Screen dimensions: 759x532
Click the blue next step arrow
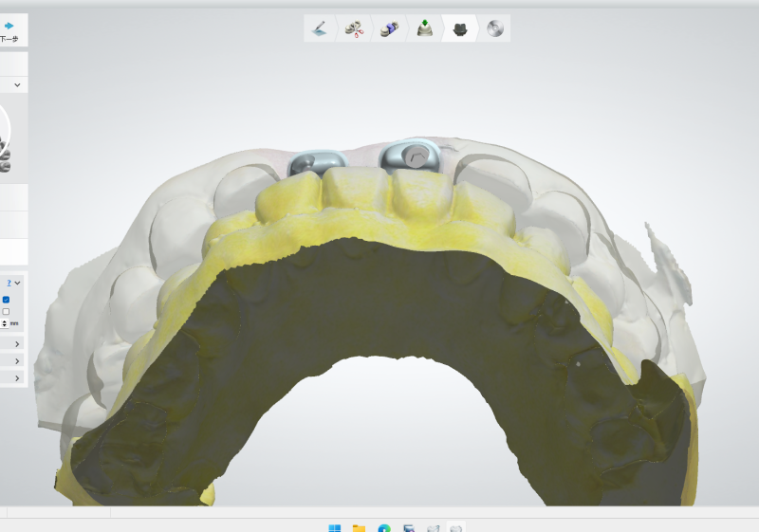tap(9, 26)
